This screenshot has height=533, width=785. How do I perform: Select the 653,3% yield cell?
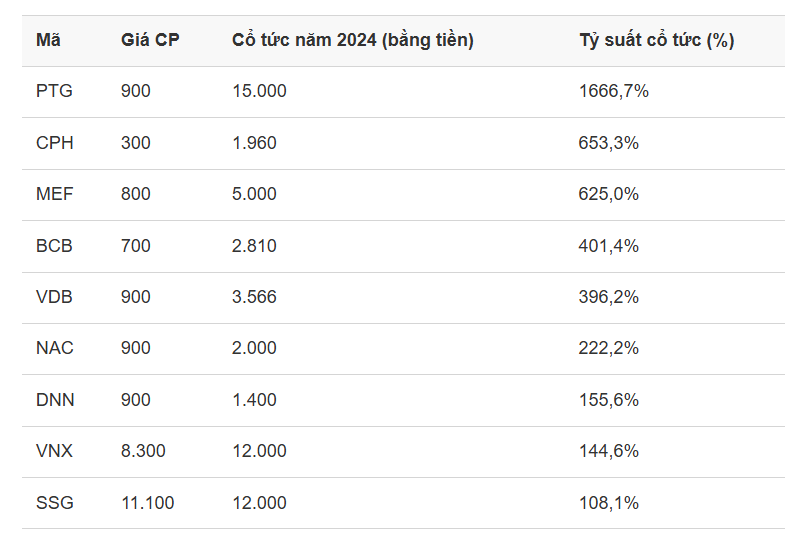click(609, 143)
